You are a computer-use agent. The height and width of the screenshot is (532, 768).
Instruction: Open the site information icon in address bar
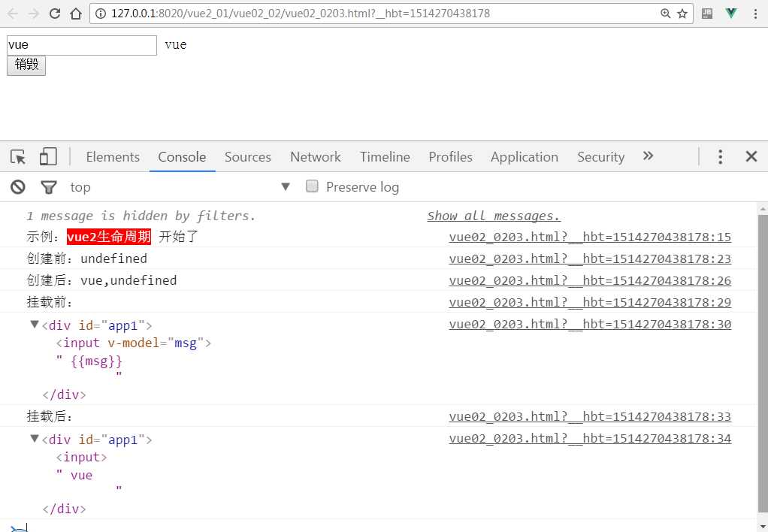click(101, 14)
